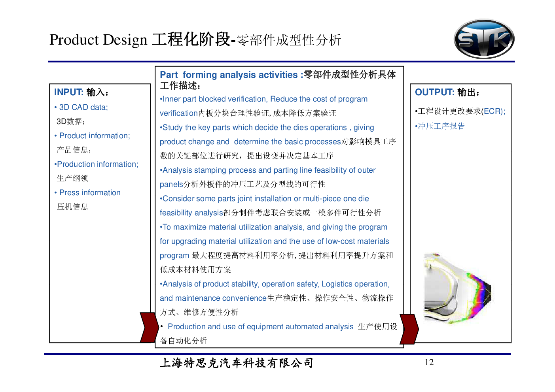Viewport: 555px width, 392px height.
Task: Click '方式、维修方便性分析' line
Action: 199,313
